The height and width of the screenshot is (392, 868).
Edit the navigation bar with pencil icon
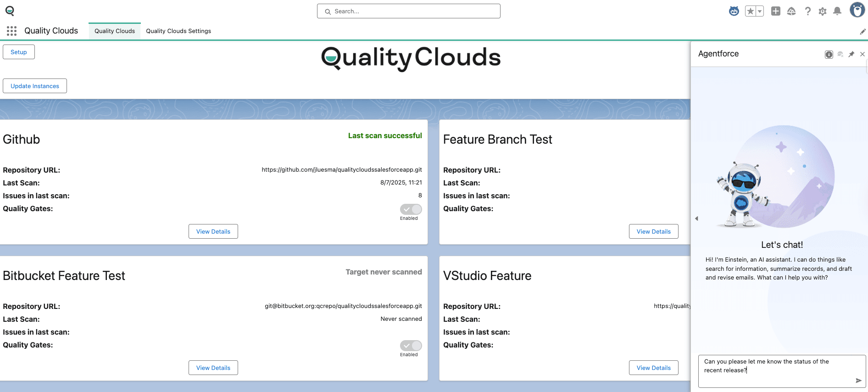862,31
